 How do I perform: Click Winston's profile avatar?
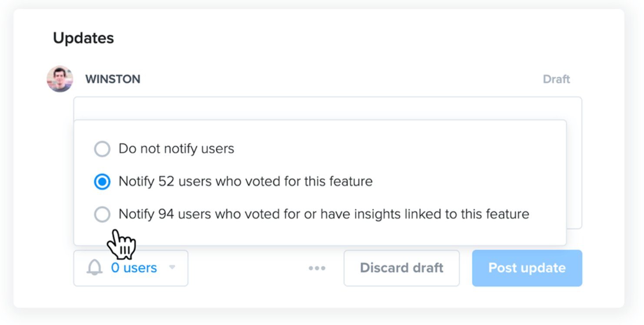click(60, 79)
